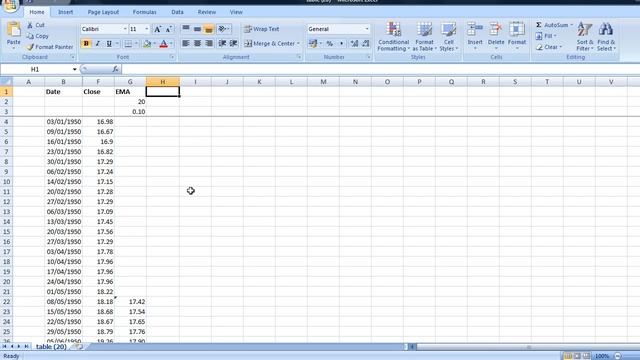Open Fill Color dropdown arrow
Viewport: 640px width, 360px height.
(154, 44)
